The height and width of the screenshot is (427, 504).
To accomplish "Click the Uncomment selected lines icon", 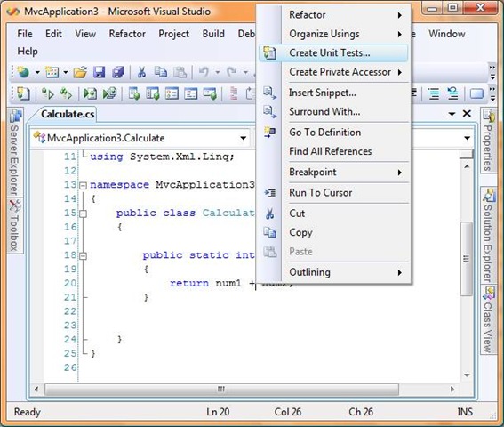I will click(453, 93).
